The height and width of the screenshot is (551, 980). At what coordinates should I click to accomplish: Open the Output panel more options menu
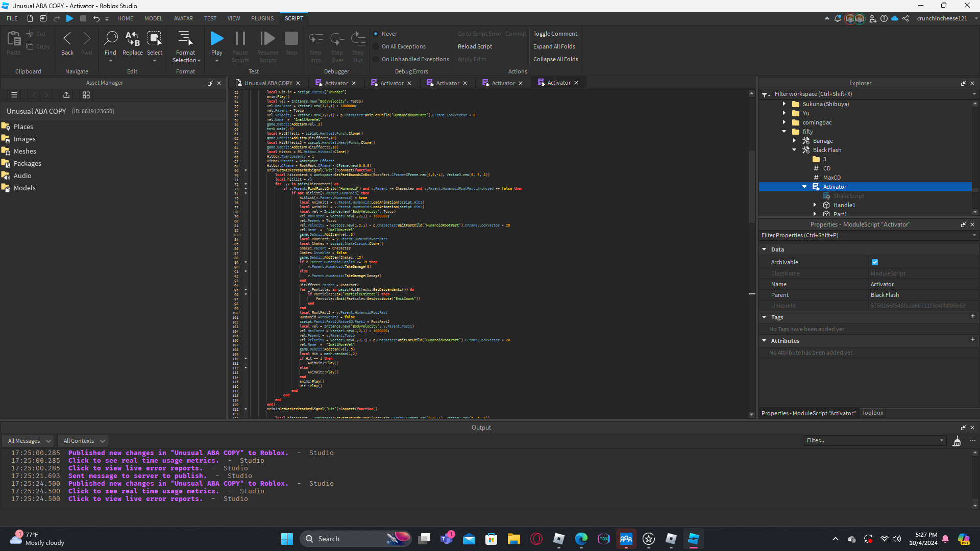coord(973,440)
